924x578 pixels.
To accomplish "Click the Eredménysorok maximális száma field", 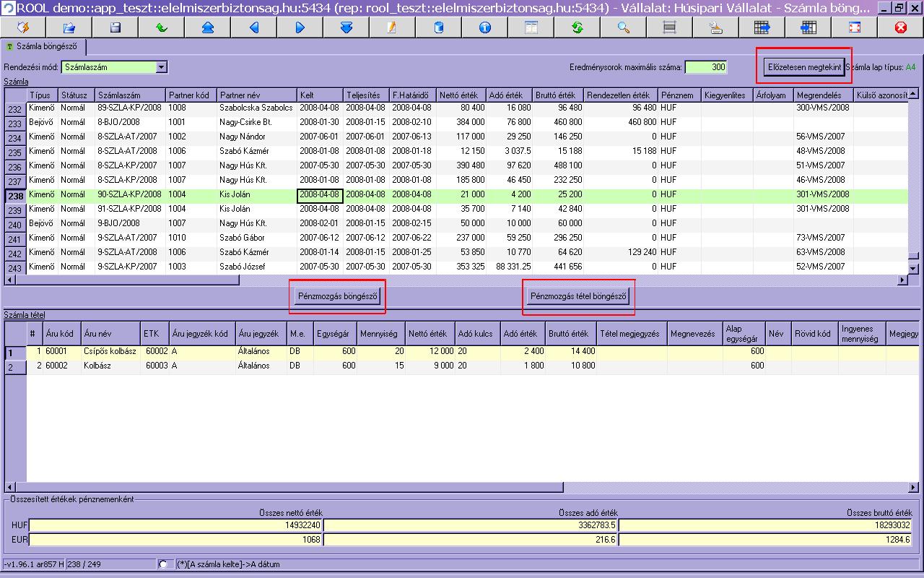I will [705, 67].
